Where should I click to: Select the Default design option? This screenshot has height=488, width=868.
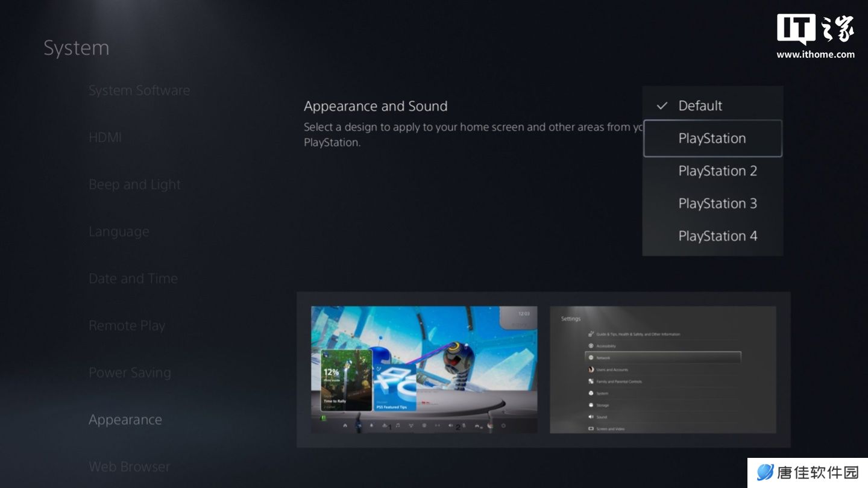(x=712, y=106)
